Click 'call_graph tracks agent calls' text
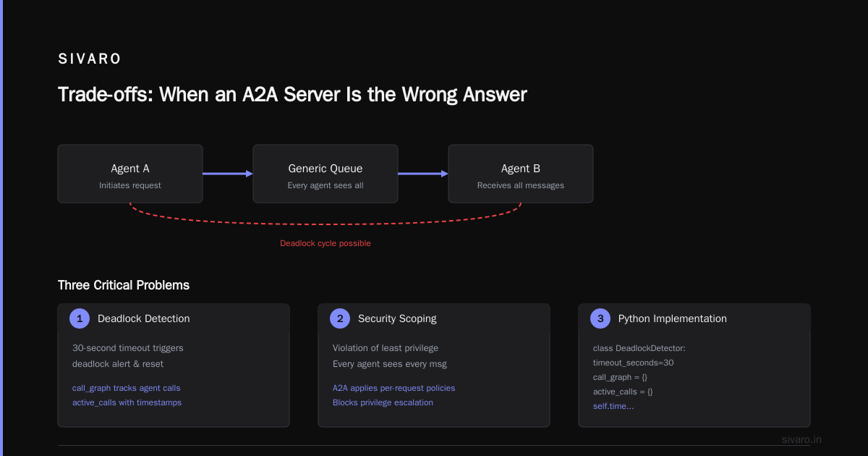 pos(127,388)
